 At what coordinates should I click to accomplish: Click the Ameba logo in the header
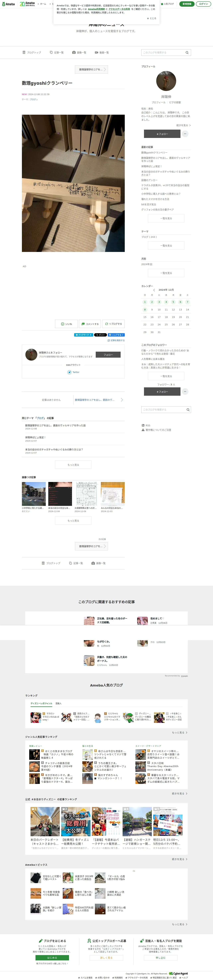tap(8, 4)
